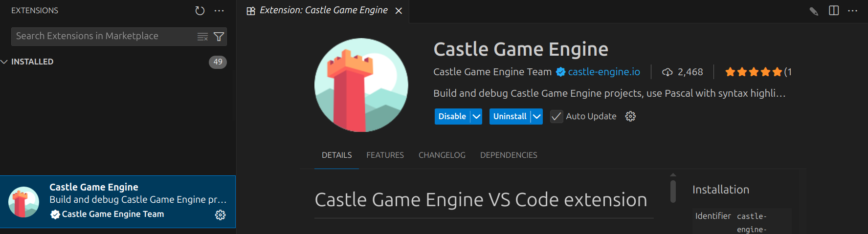Open the filter extensions funnel icon

(x=219, y=37)
